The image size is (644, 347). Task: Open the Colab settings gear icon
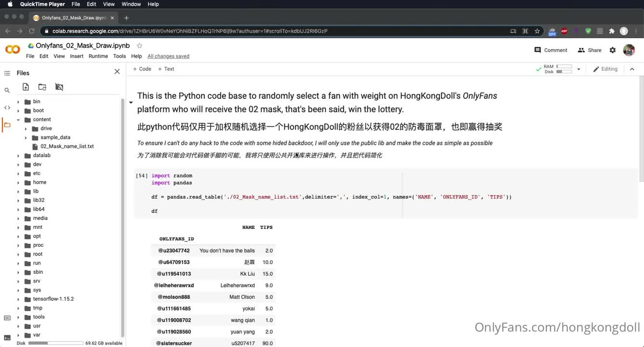click(x=612, y=50)
